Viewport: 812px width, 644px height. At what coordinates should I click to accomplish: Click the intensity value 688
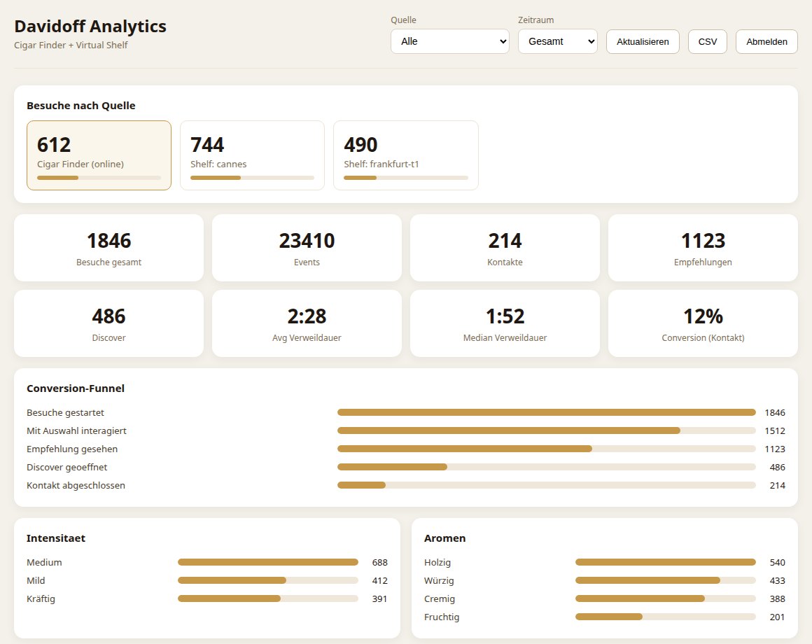click(379, 562)
